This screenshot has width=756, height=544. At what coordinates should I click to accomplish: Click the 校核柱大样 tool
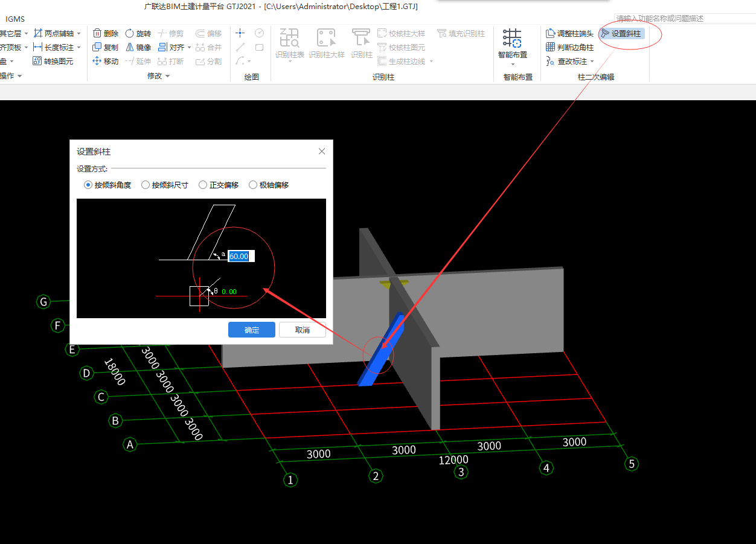[401, 33]
